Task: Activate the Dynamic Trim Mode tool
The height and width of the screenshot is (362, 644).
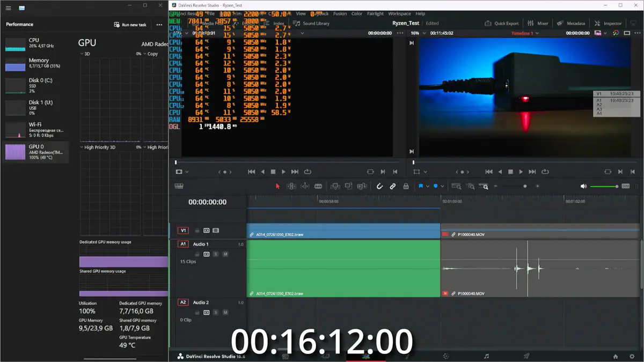Action: click(305, 186)
